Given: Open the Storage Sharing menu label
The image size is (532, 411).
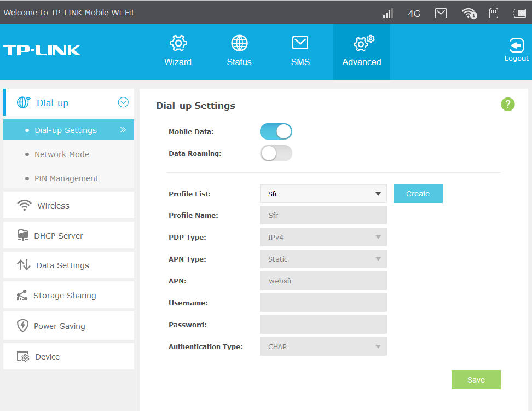Looking at the screenshot, I should (65, 296).
